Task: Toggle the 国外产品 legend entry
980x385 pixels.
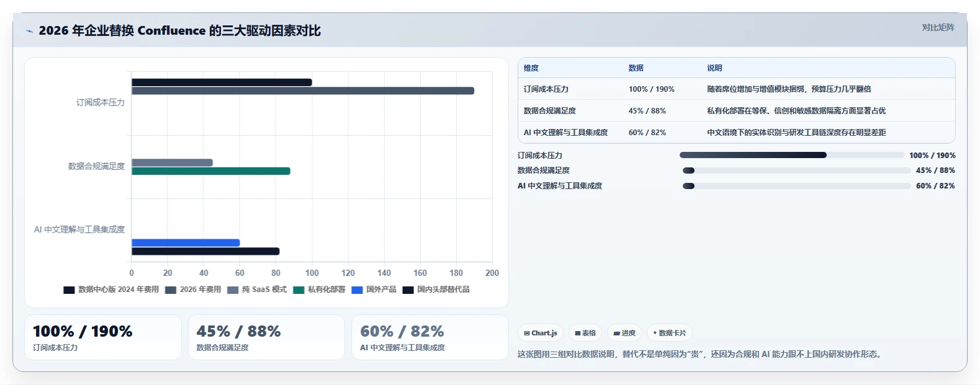Action: (x=374, y=290)
